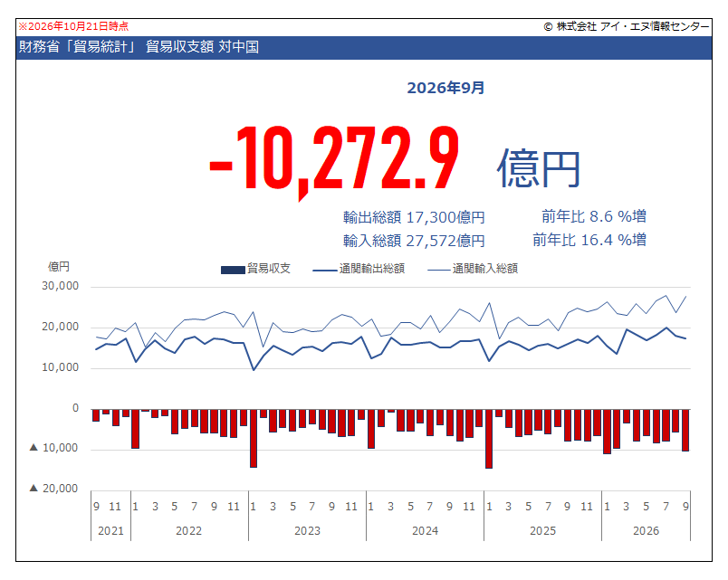Click the year label 2022

click(189, 531)
